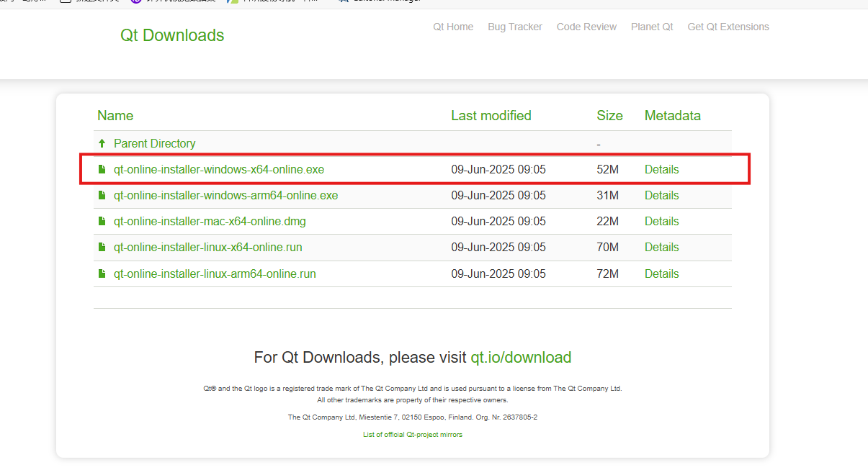Open Details for the linux-x64 run file

[662, 248]
